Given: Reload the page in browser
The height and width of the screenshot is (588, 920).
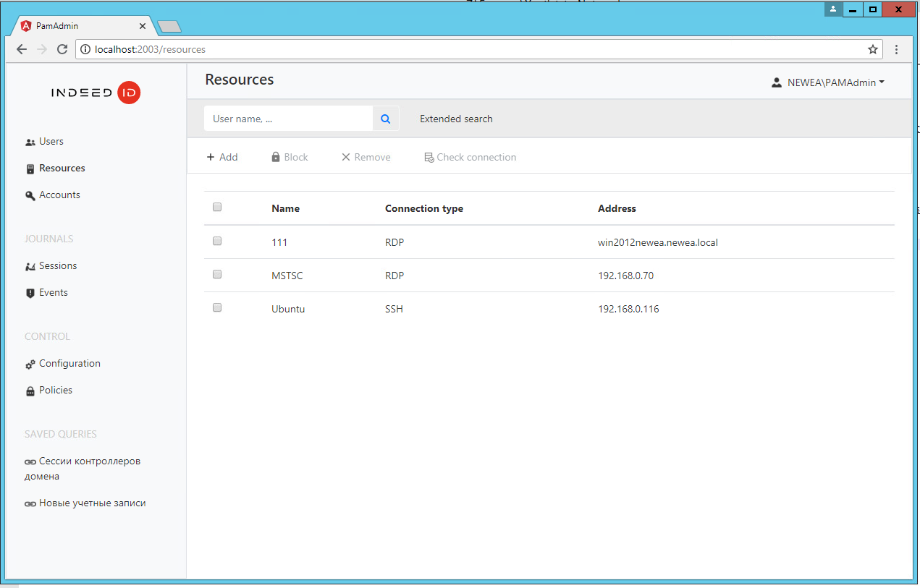Looking at the screenshot, I should [x=62, y=50].
